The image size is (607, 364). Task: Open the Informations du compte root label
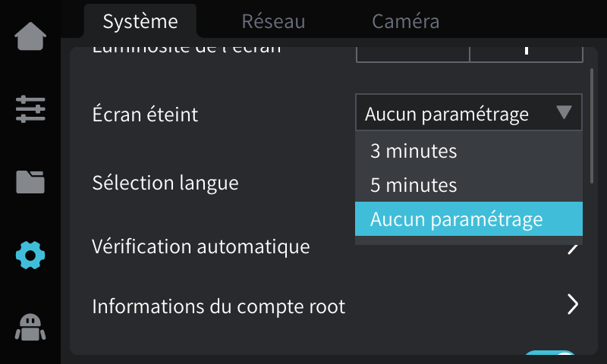click(219, 306)
